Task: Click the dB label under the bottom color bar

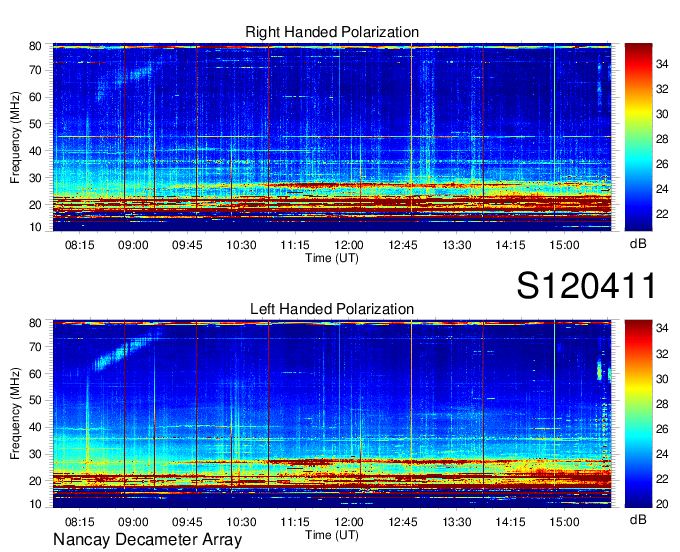Action: 638,519
